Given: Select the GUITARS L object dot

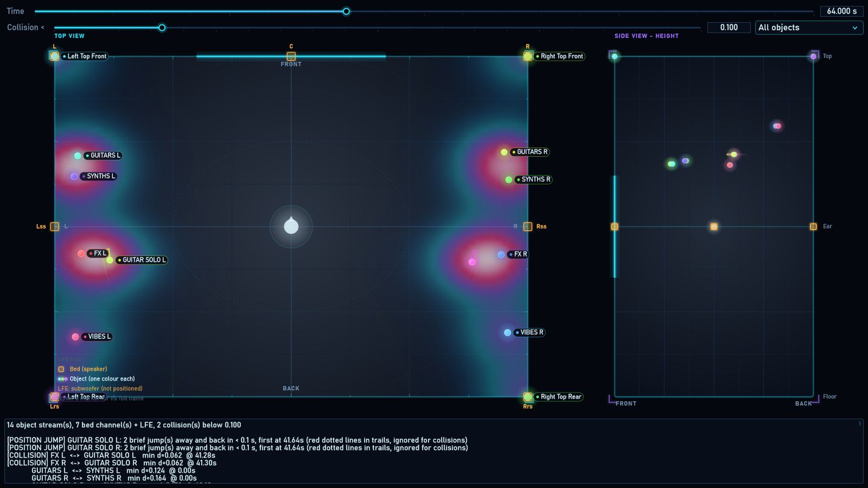Looking at the screenshot, I should pyautogui.click(x=78, y=155).
